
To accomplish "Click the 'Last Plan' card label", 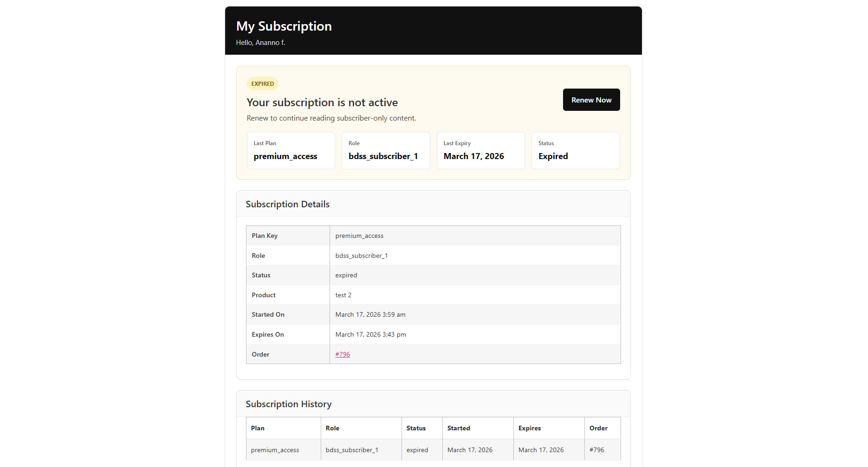I will point(265,143).
